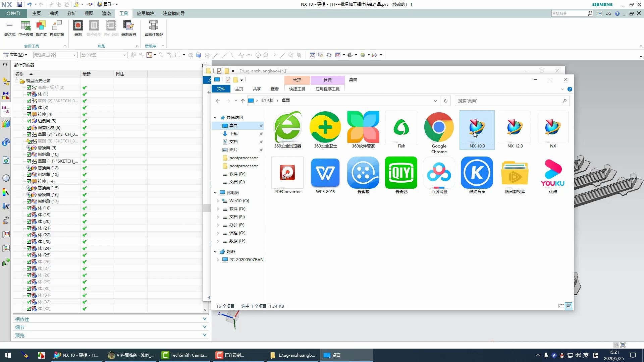Expand the 相依性 panel

pyautogui.click(x=205, y=319)
